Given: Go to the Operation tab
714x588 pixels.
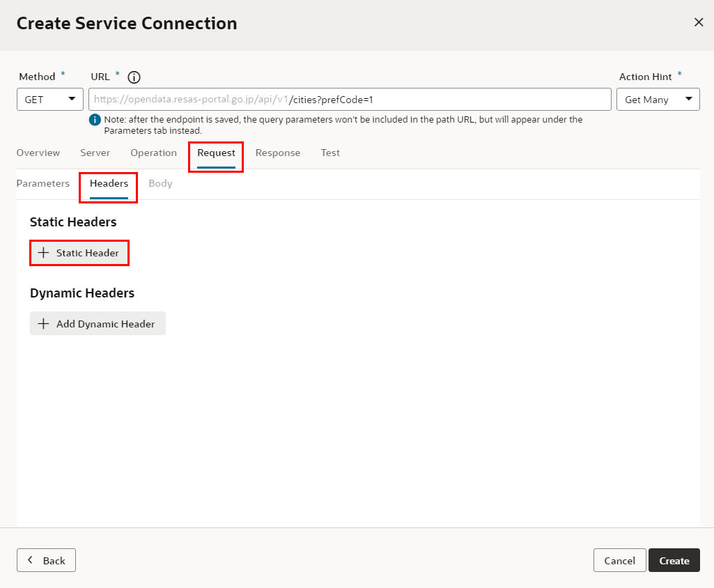Looking at the screenshot, I should tap(153, 153).
